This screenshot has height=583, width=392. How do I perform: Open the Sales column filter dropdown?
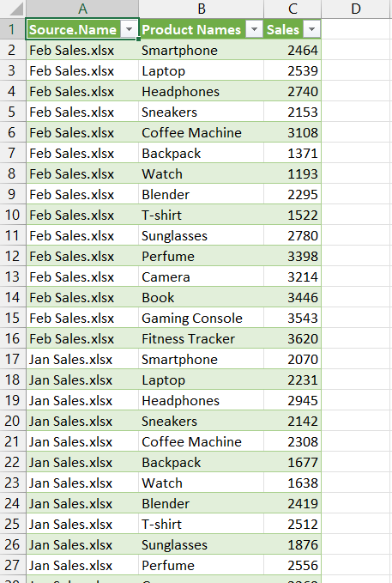311,29
